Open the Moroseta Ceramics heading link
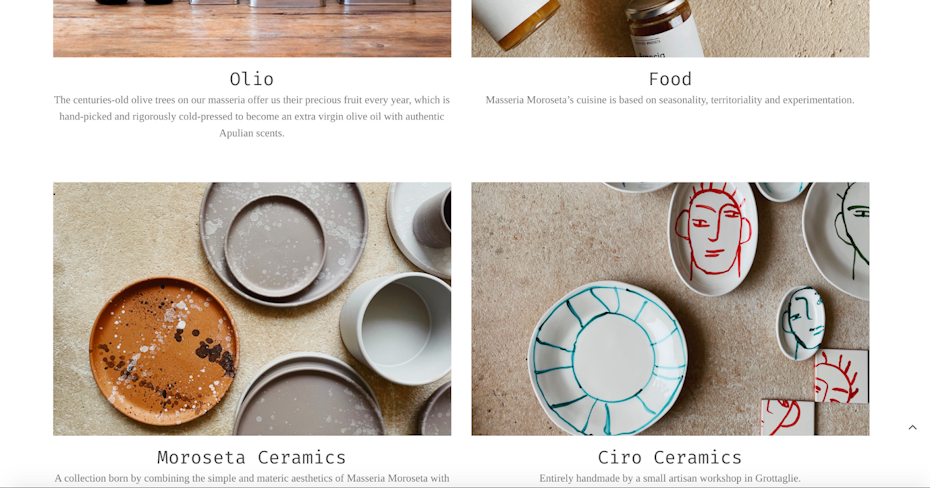 [x=251, y=457]
